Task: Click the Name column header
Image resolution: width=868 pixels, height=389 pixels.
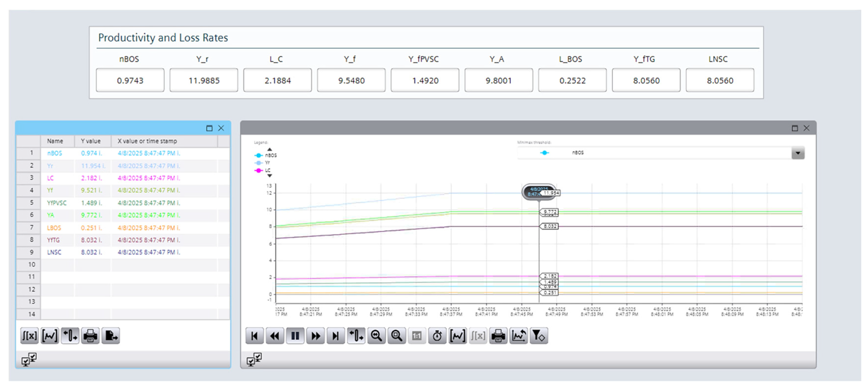Action: click(55, 141)
